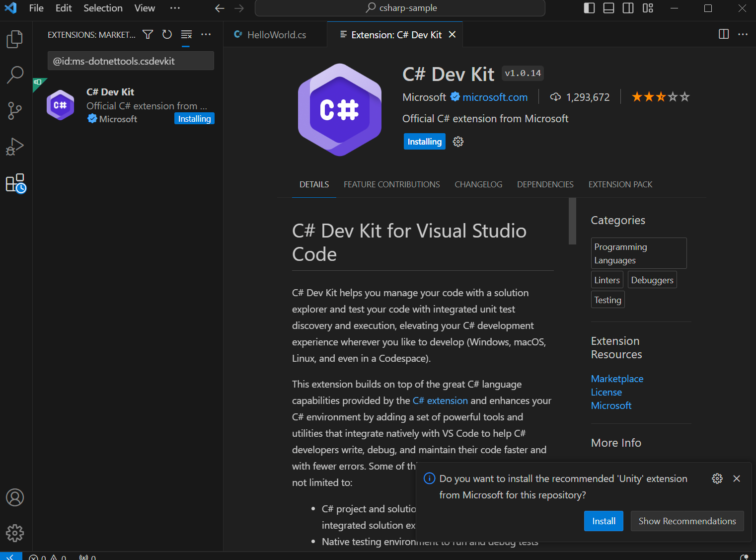The width and height of the screenshot is (756, 560).
Task: Open extensions view more actions menu
Action: tap(206, 34)
